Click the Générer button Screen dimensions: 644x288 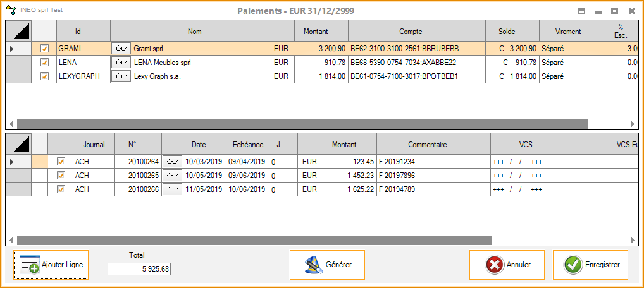click(327, 265)
